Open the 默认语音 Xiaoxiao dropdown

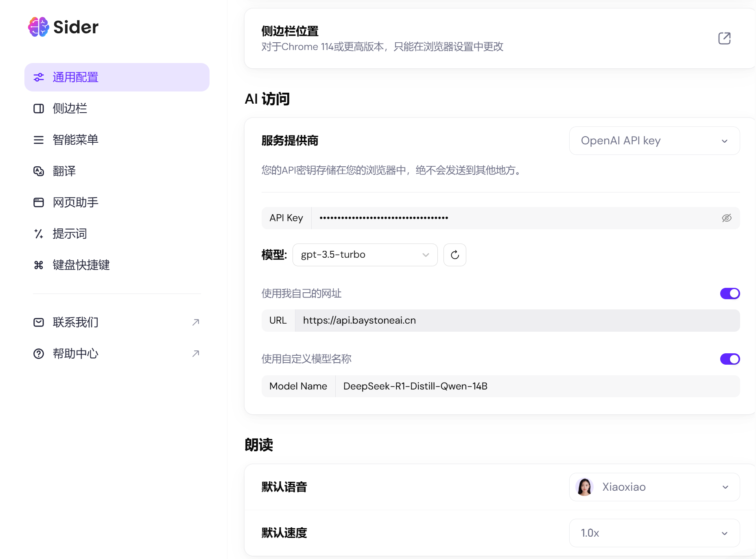(654, 487)
